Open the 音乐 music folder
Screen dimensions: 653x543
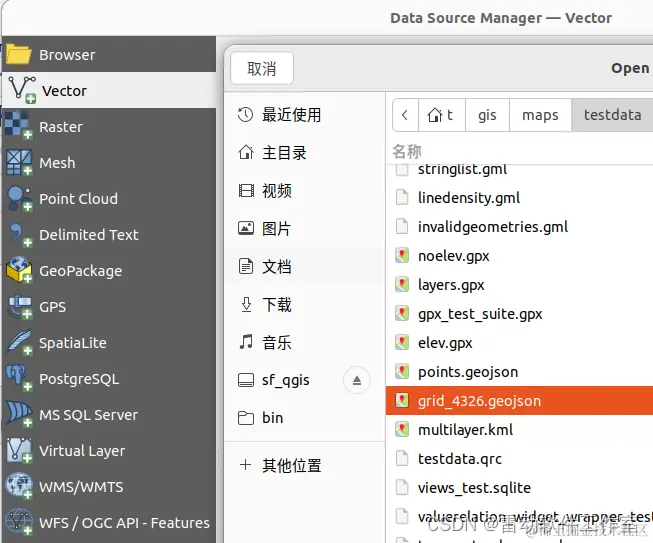tap(304, 342)
